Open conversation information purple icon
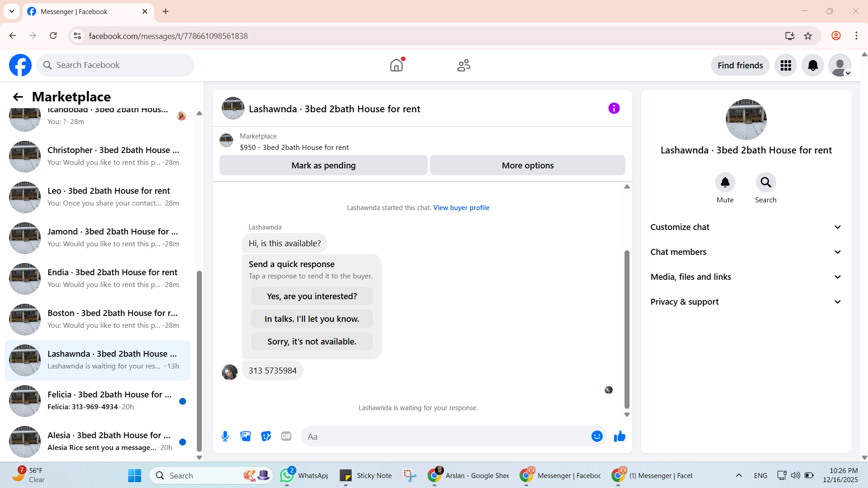This screenshot has height=488, width=868. 614,108
